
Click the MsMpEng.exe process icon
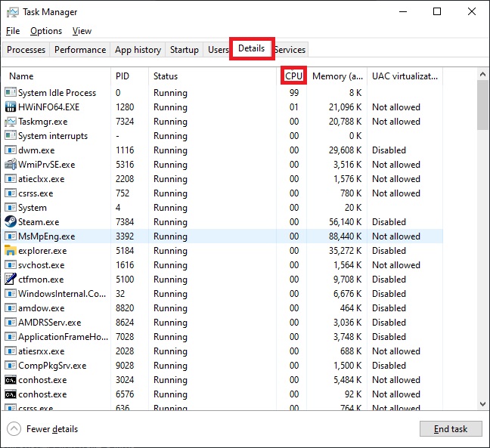11,236
